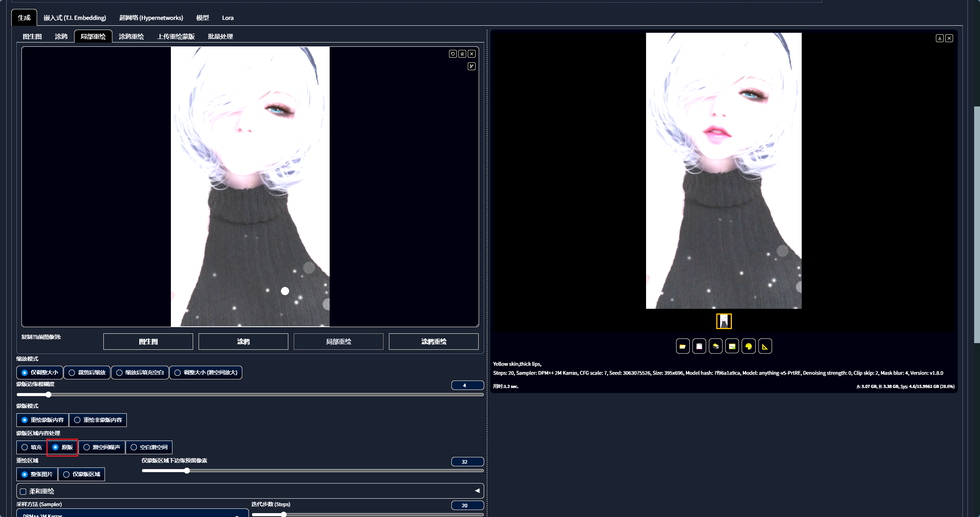Click the download icon above the output image

click(x=939, y=38)
